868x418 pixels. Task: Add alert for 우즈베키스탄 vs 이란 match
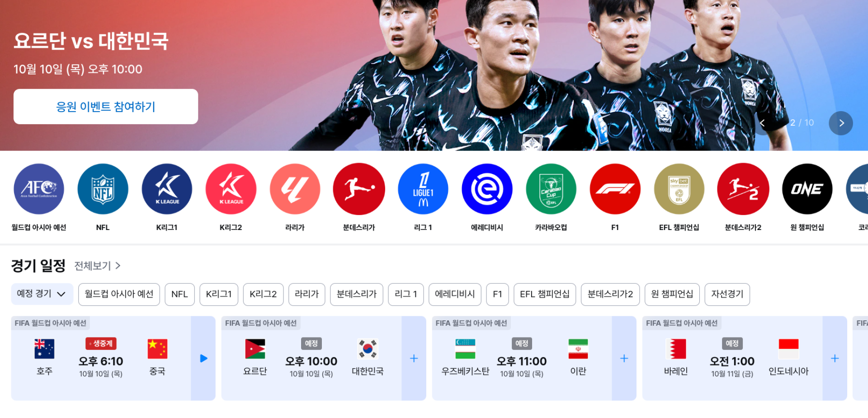[x=624, y=358]
